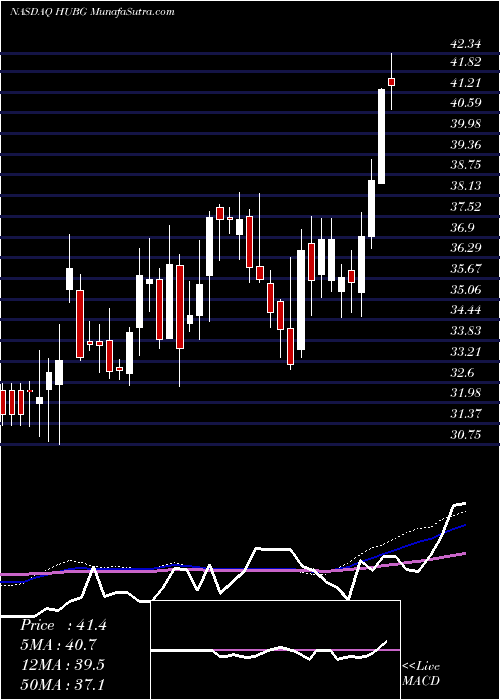
Task: Select the 31.37 price label
Action: [x=466, y=413]
